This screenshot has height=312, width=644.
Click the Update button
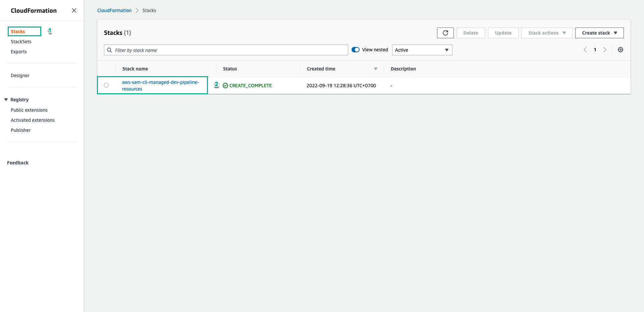tap(503, 33)
